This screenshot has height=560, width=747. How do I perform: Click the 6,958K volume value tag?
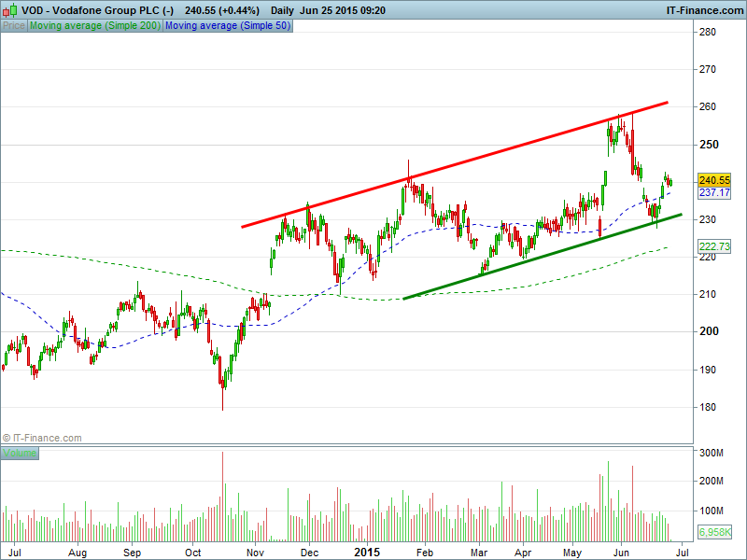[x=713, y=531]
